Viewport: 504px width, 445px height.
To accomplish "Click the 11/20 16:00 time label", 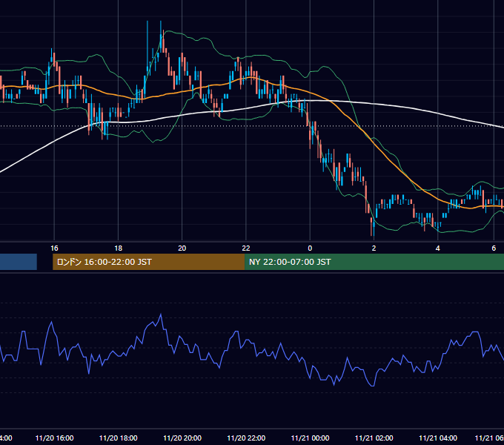I will (54, 438).
